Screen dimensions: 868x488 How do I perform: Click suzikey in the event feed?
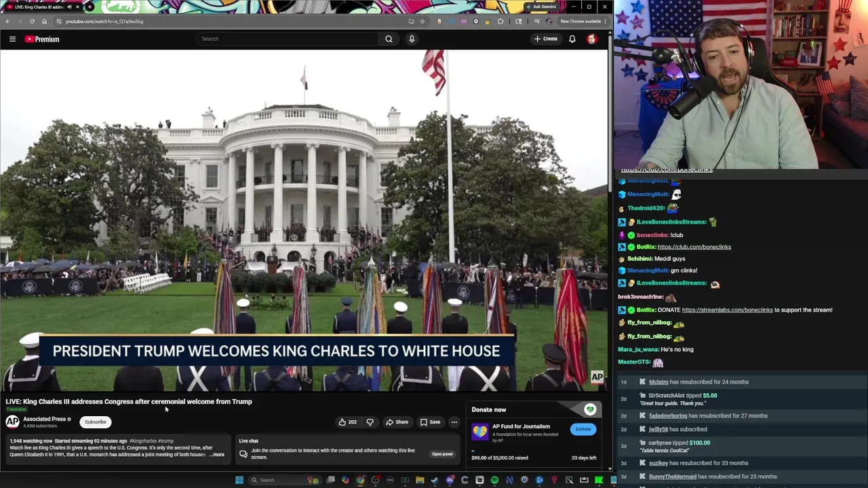click(x=658, y=464)
